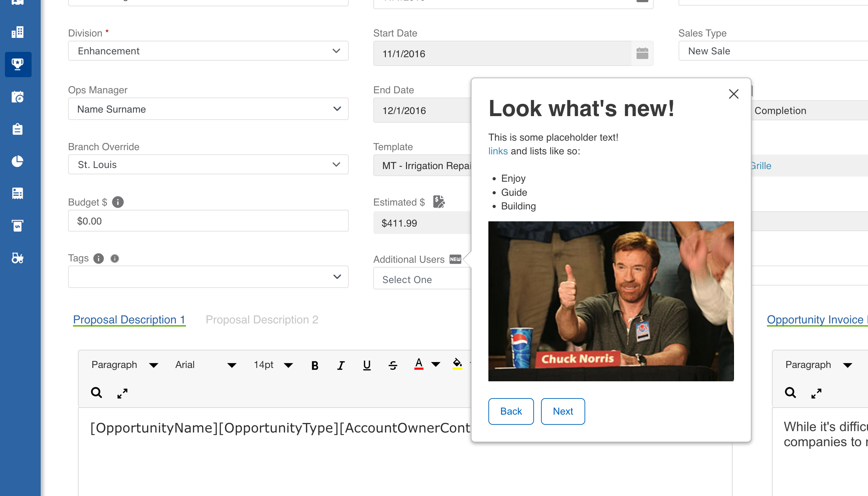
Task: Open the invoice receipt sidebar icon
Action: 18,193
